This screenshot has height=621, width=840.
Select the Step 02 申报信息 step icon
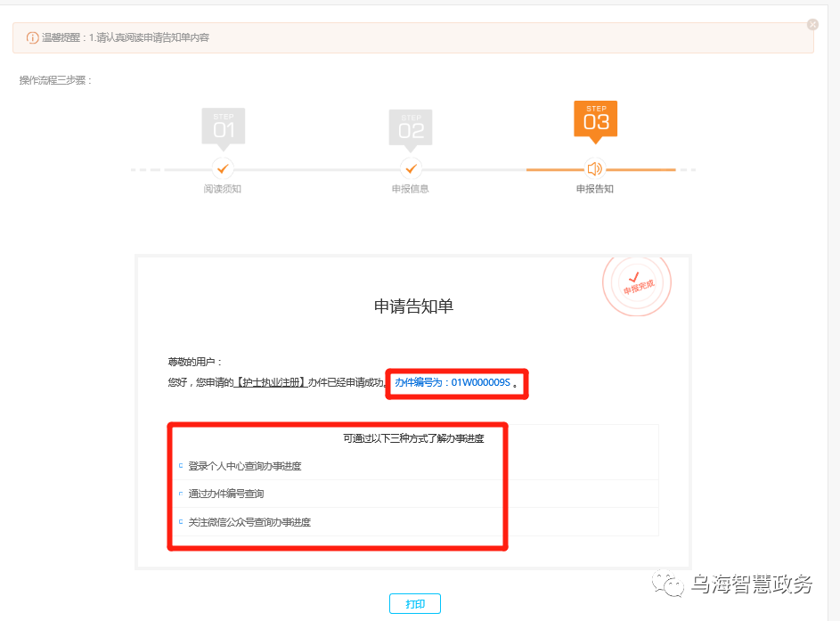pyautogui.click(x=411, y=126)
